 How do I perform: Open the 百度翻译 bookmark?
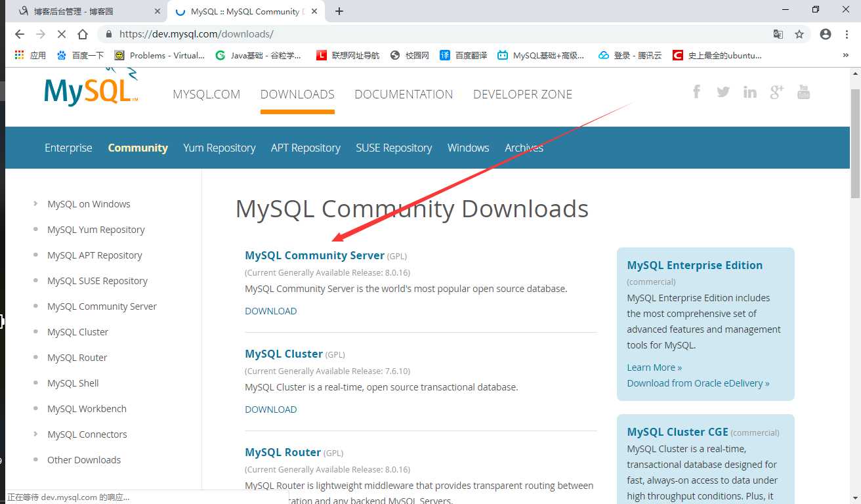tap(463, 55)
